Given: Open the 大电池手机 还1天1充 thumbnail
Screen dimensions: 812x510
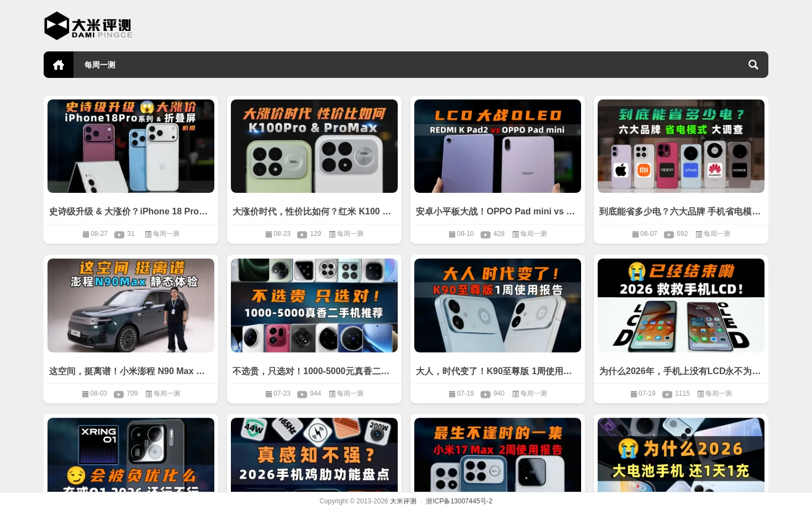Looking at the screenshot, I should coord(681,455).
